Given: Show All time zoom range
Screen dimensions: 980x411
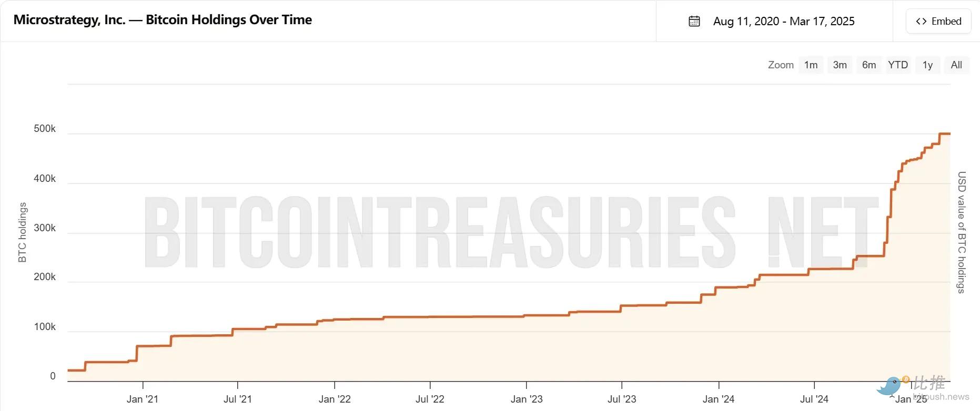Looking at the screenshot, I should [x=956, y=65].
